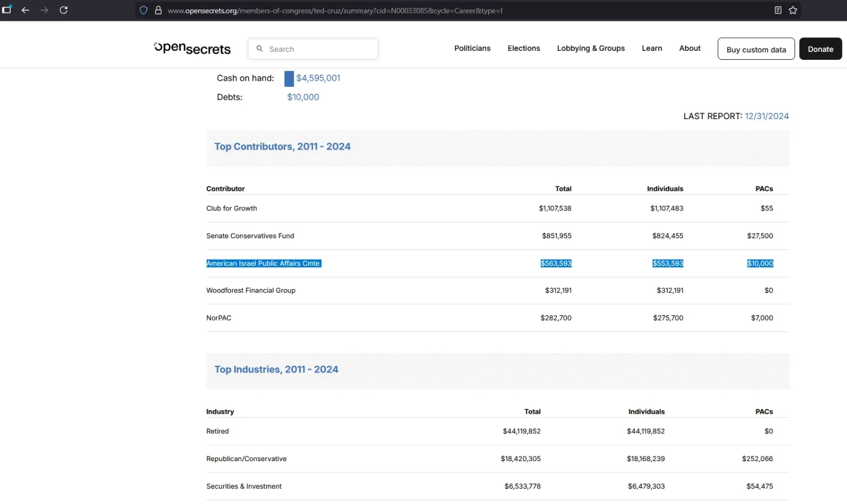Click the Senate Conservatives Fund row name
This screenshot has width=847, height=504.
click(250, 236)
